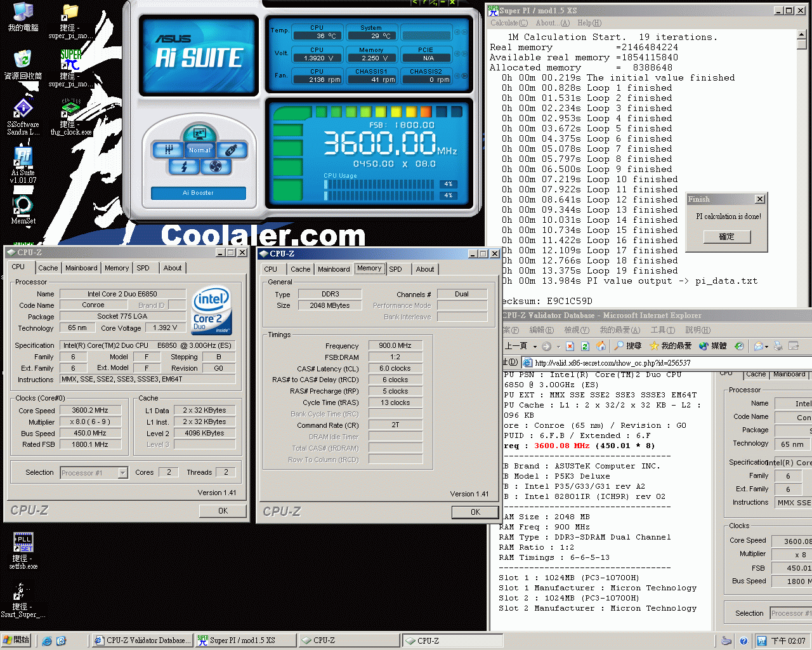812x650 pixels.
Task: Click the red 3600.08 MHz frequency text
Action: point(562,446)
